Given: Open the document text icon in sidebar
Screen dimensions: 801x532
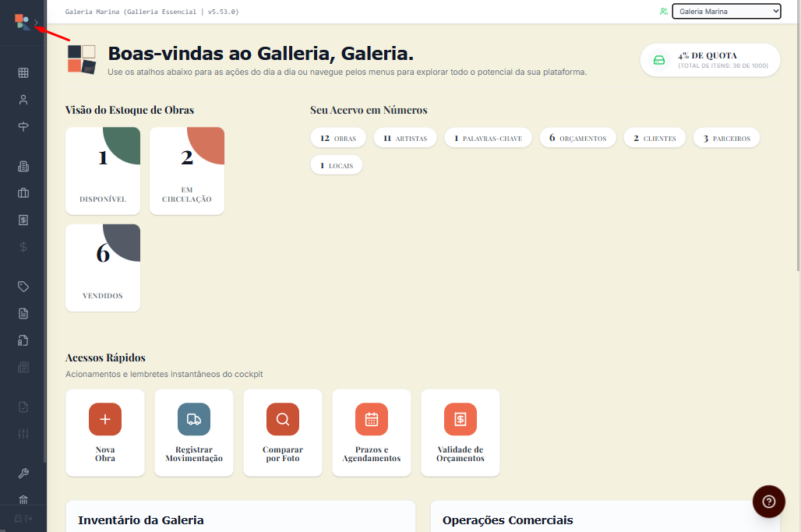Looking at the screenshot, I should (23, 313).
